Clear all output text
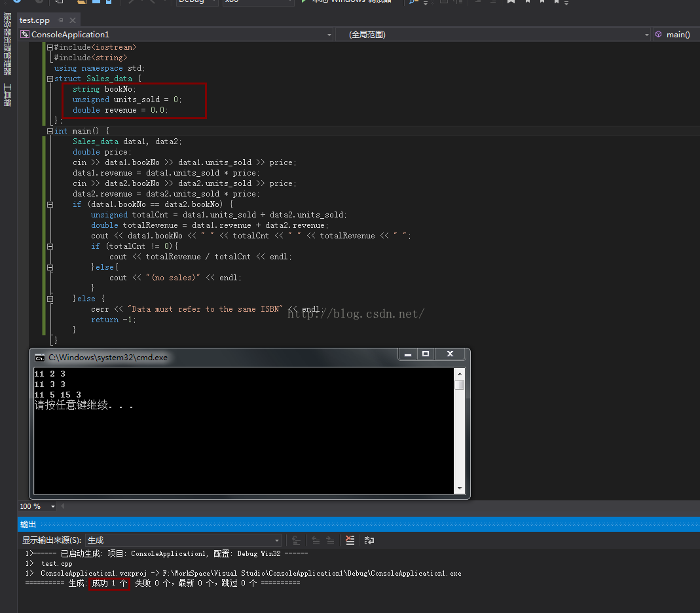Image resolution: width=700 pixels, height=613 pixels. tap(350, 541)
